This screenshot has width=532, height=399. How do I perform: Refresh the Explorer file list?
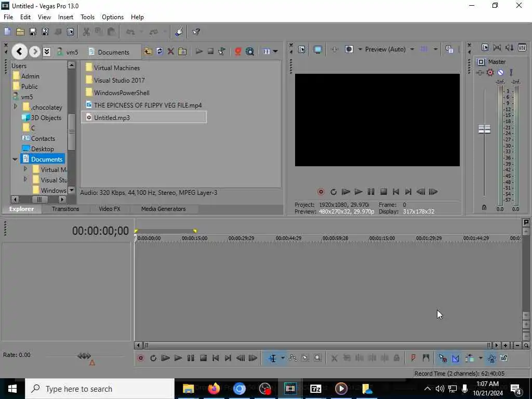click(x=159, y=51)
